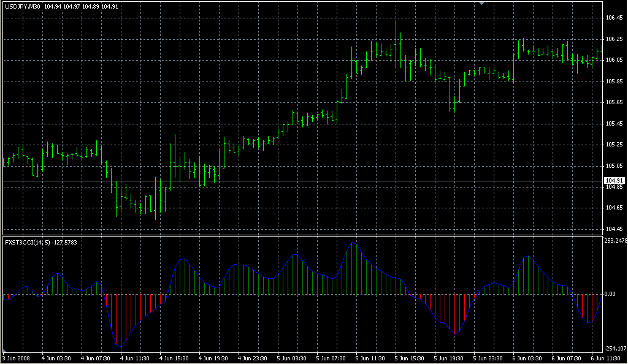This screenshot has height=364, width=628.
Task: Click the chart shift triangle marker at top
Action: (481, 3)
